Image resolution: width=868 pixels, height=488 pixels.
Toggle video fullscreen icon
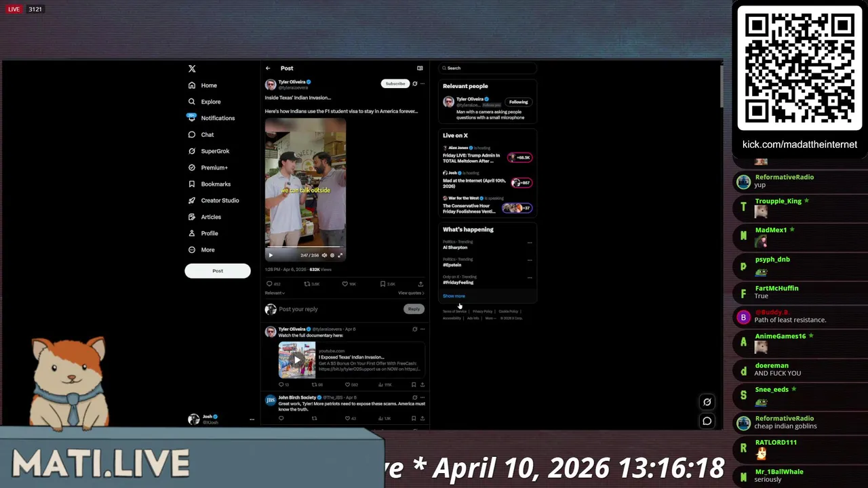pyautogui.click(x=340, y=256)
